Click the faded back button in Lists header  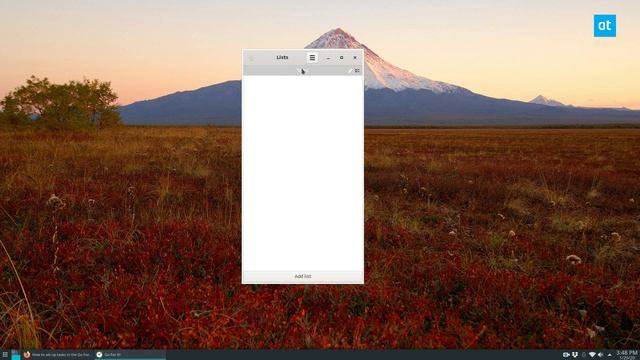(251, 58)
